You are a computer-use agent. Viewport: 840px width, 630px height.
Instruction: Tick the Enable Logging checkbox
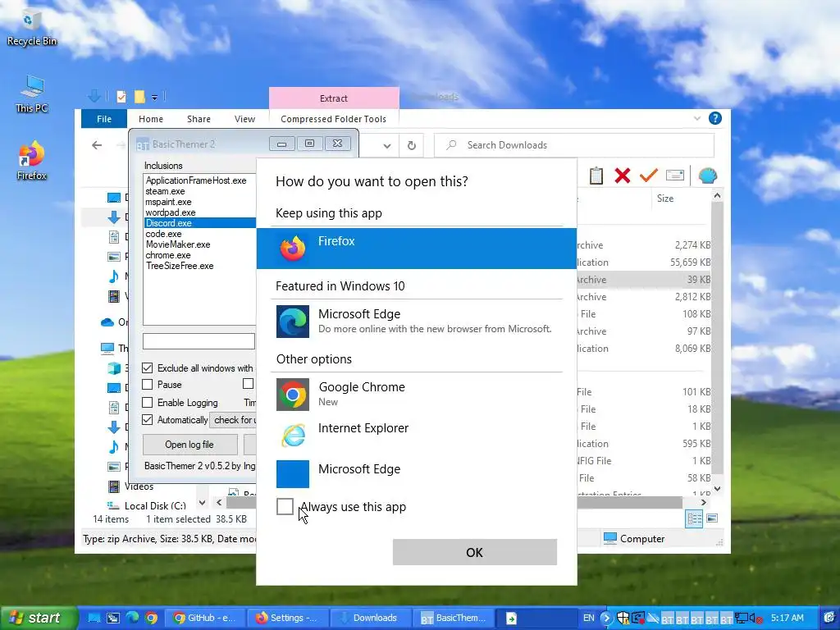pyautogui.click(x=148, y=402)
